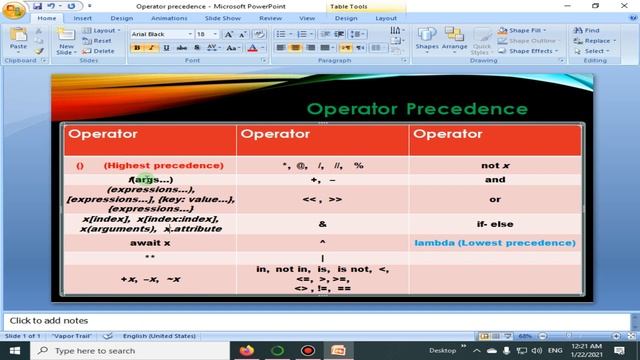Viewport: 640px width, 360px height.
Task: Click spell check icon in status bar
Action: tap(108, 336)
